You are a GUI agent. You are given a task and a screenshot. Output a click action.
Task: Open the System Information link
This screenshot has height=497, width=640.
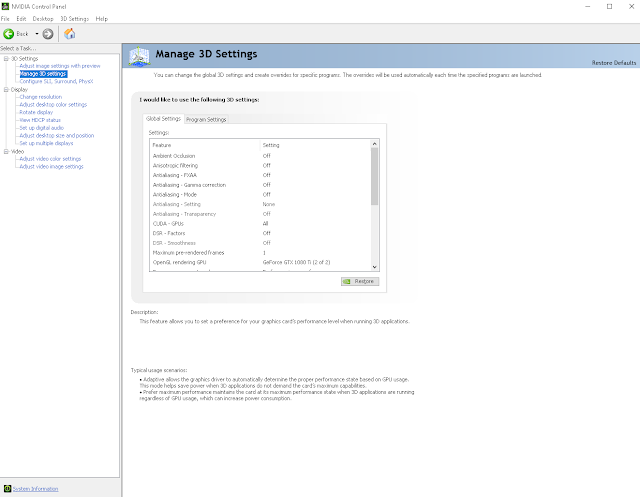(36, 489)
